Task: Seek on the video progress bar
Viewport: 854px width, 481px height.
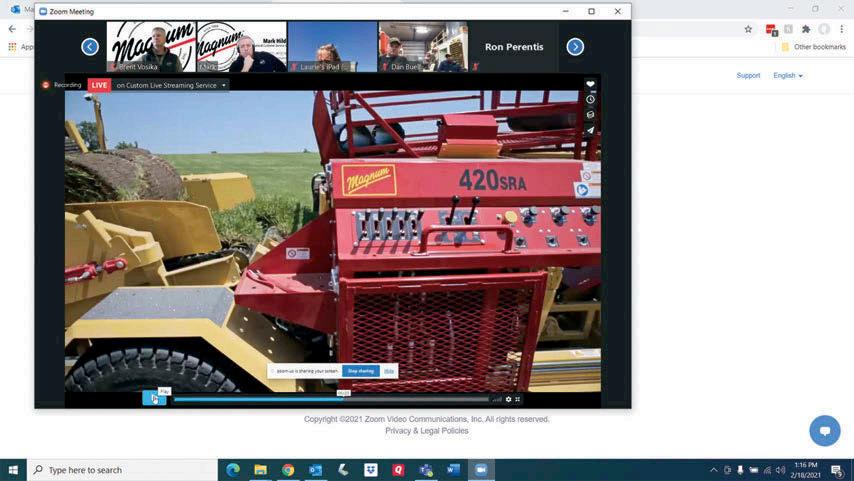Action: point(331,399)
